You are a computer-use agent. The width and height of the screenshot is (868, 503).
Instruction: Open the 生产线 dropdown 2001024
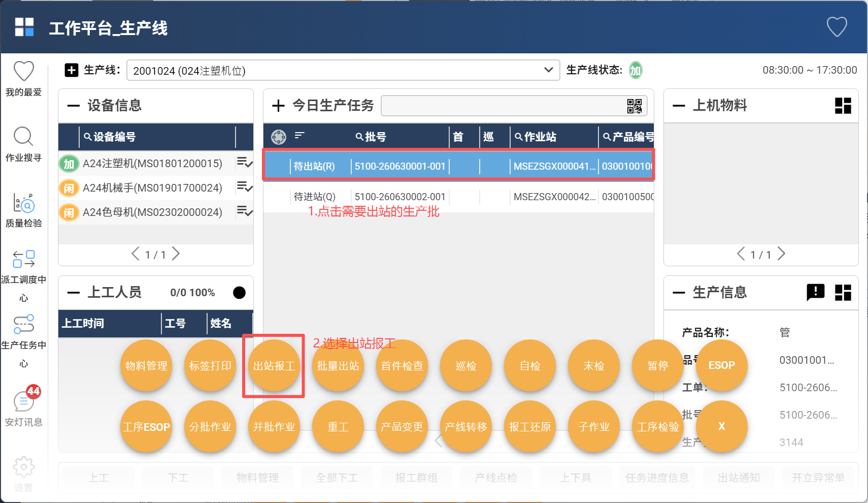343,70
